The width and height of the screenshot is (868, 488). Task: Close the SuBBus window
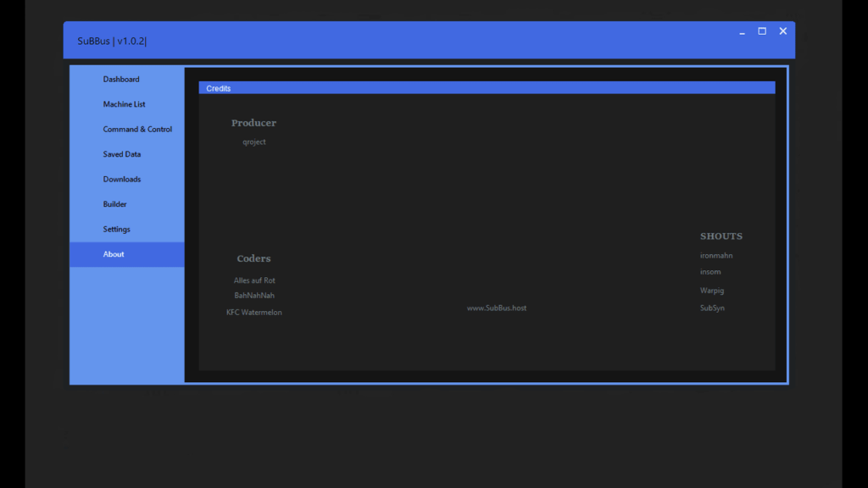point(782,31)
